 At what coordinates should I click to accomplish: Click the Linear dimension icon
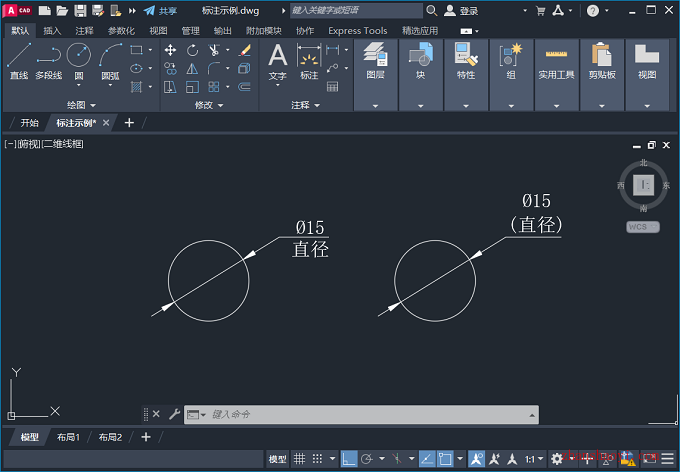(x=333, y=50)
